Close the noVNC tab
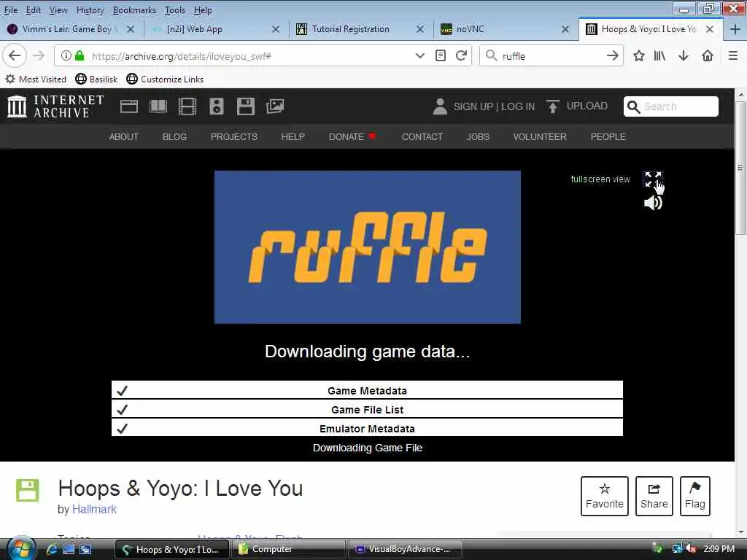Viewport: 747px width, 560px height. pos(565,29)
